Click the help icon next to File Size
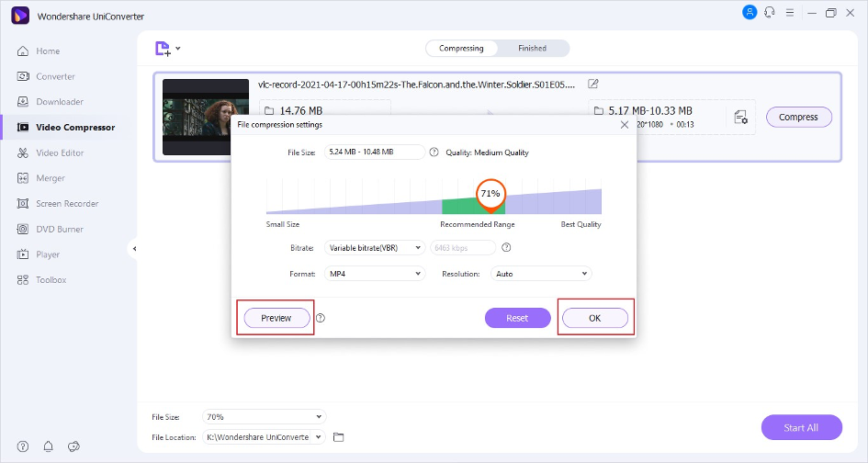 [434, 152]
